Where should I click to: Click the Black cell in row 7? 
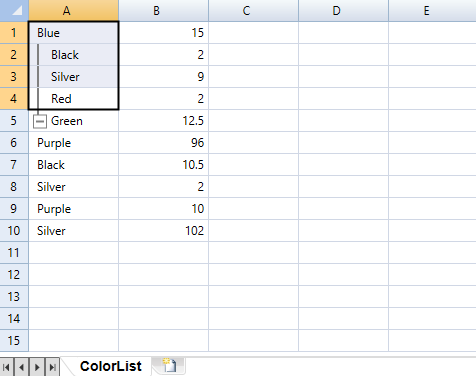point(73,165)
